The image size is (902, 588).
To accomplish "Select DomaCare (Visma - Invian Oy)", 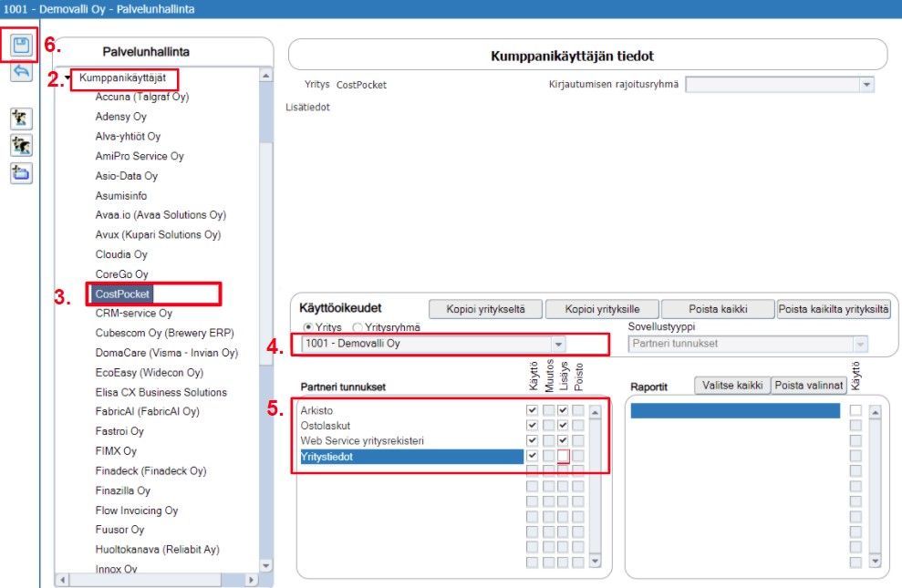I will 166,352.
